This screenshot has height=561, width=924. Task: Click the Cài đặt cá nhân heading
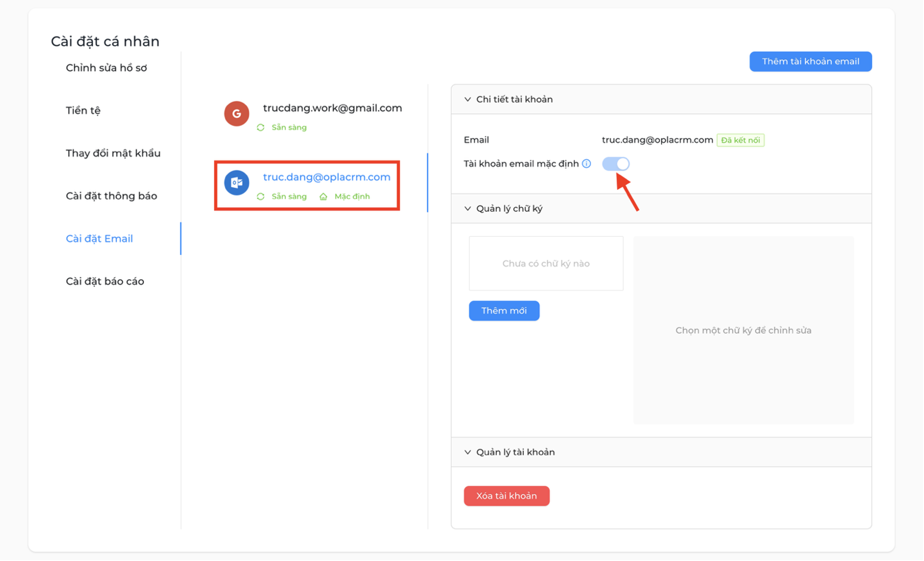(x=105, y=41)
